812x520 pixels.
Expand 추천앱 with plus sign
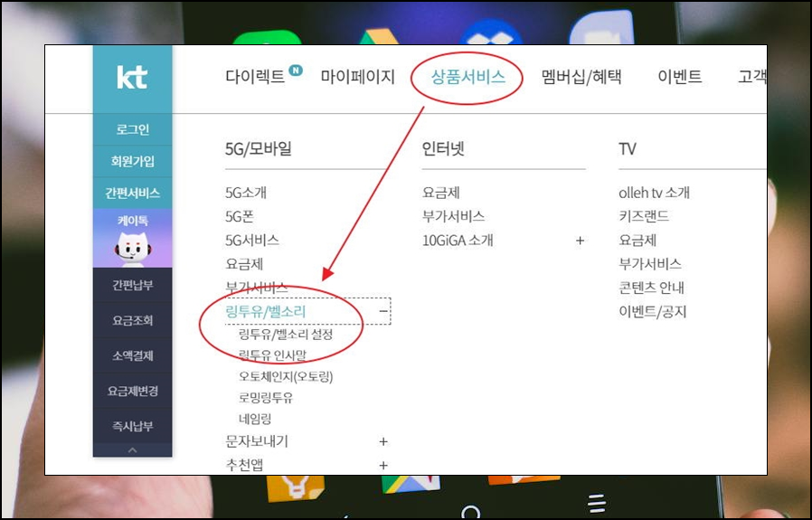(383, 465)
